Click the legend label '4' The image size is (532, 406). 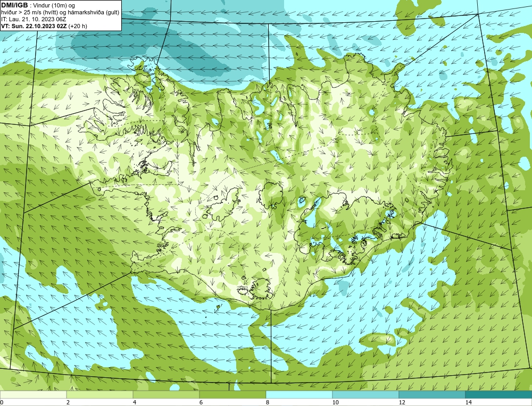click(135, 402)
